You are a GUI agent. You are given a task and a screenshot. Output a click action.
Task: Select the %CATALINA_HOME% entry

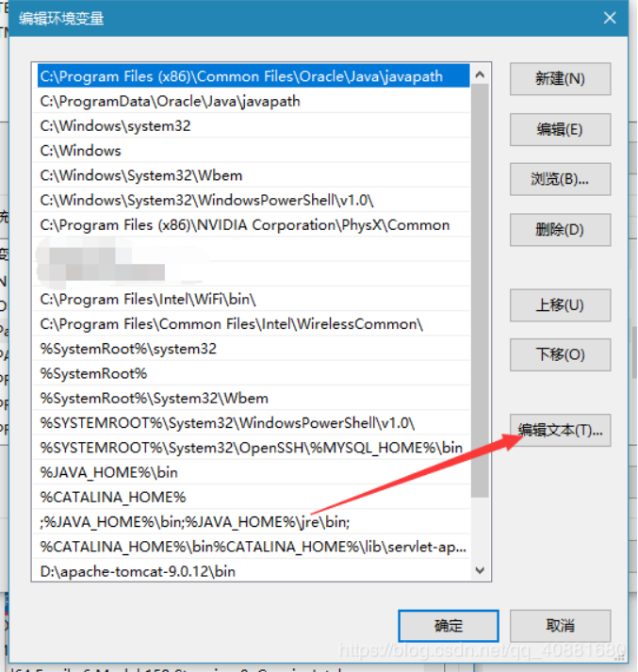pyautogui.click(x=252, y=497)
